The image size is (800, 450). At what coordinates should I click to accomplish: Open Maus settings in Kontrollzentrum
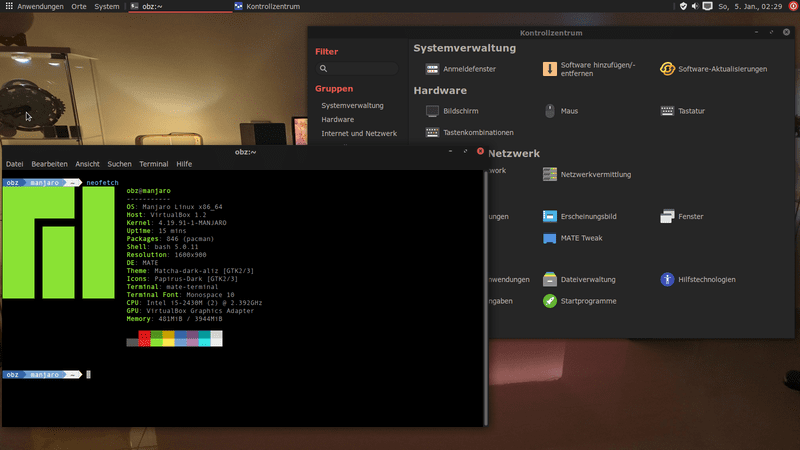561,111
